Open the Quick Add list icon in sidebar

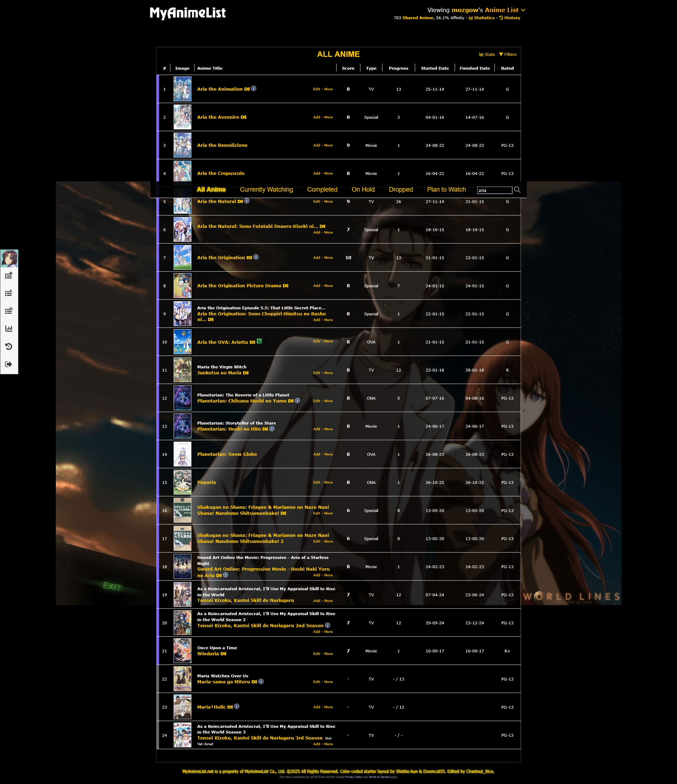pos(9,276)
